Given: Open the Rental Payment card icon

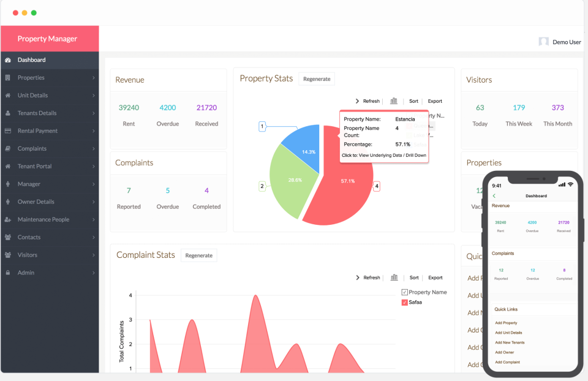Looking at the screenshot, I should [9, 130].
